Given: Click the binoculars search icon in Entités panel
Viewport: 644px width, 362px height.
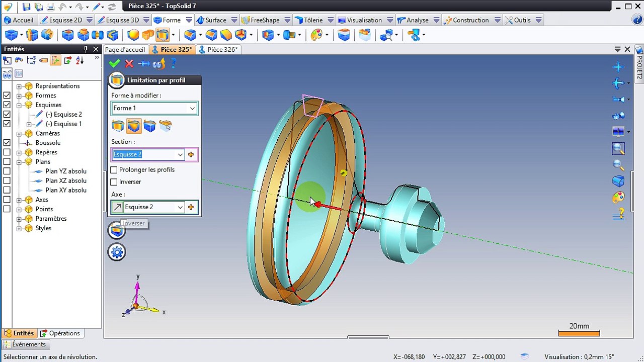Looking at the screenshot, I should coord(7,74).
